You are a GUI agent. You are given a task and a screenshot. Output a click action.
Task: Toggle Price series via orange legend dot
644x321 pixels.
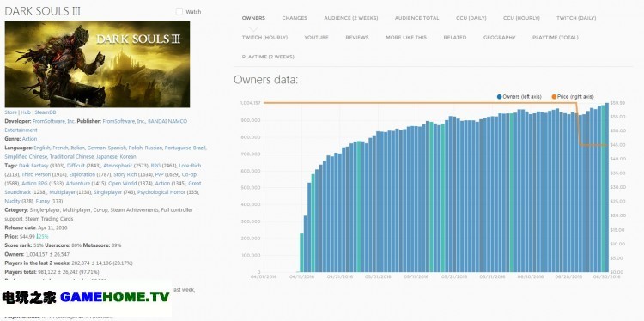(x=554, y=97)
